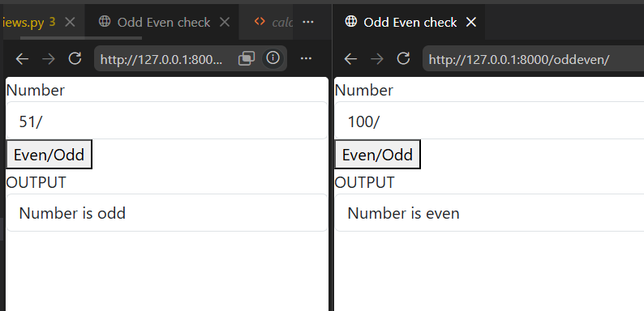Click the tab strip scrollbar under views.py
Screen dimensions: 644x311
tap(81, 38)
